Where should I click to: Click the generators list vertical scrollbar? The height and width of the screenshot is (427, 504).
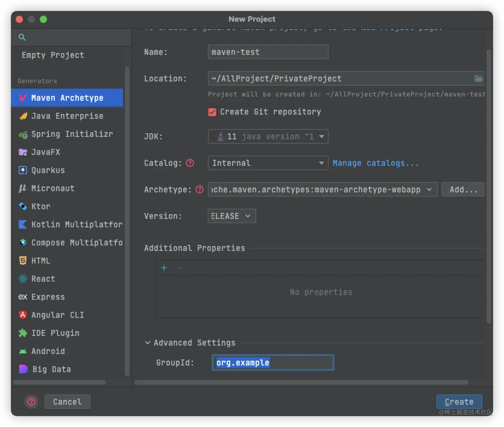127,220
